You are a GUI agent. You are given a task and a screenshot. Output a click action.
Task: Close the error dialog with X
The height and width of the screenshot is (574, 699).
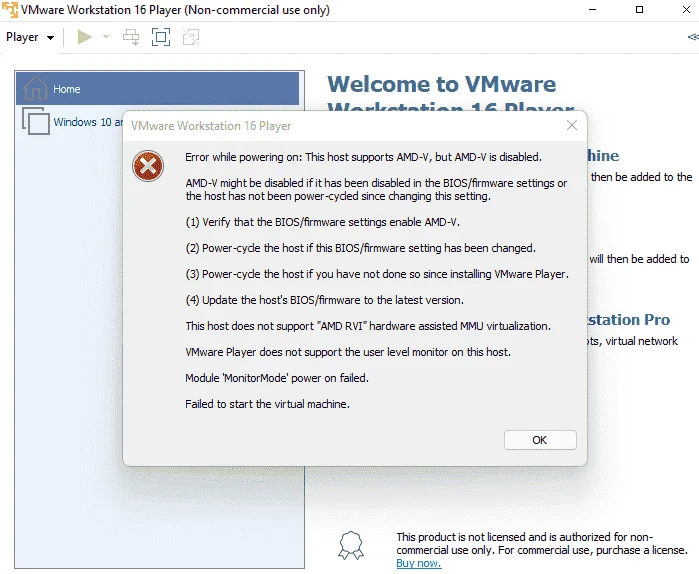pyautogui.click(x=572, y=125)
